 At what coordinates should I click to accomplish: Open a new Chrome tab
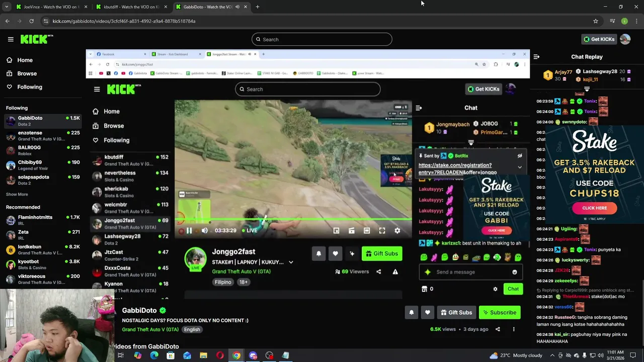(257, 7)
